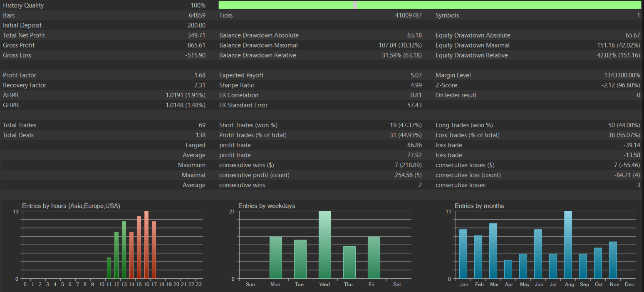644x292 pixels.
Task: Select the Margin Level value
Action: (622, 75)
